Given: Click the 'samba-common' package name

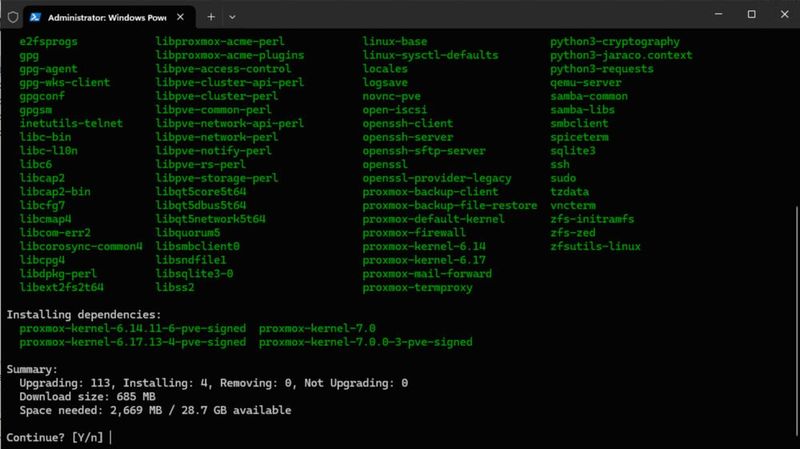Looking at the screenshot, I should coord(589,96).
